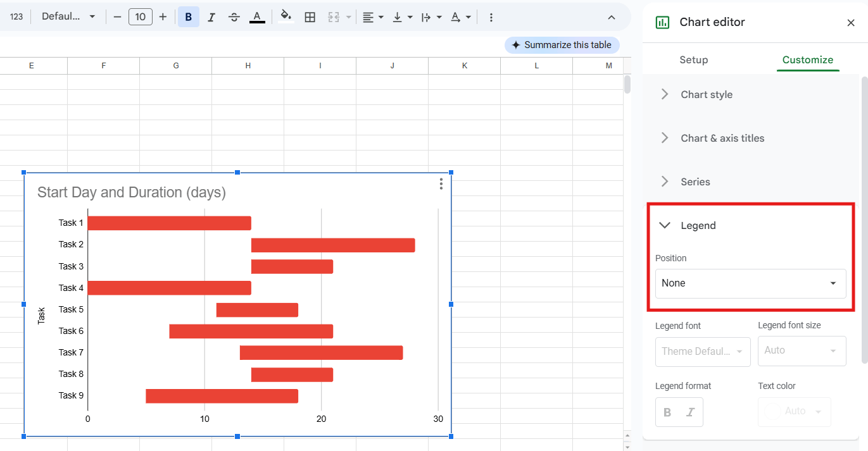Decrease font size with minus button
Screen dimensions: 868x451
click(x=117, y=17)
